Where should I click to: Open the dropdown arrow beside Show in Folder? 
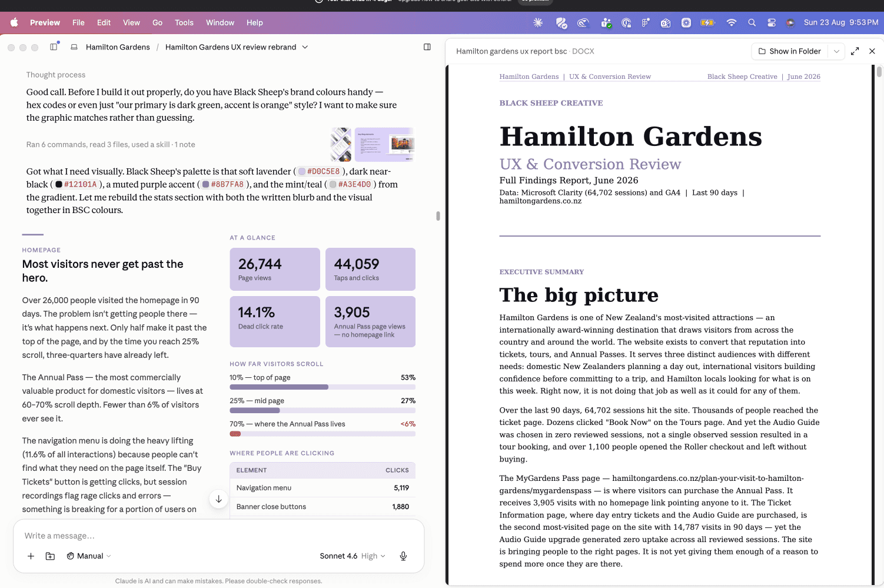point(836,51)
